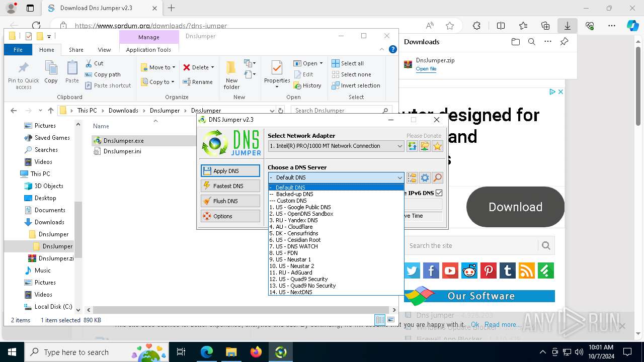Choose US - Cesidian Root entry

coord(336,240)
